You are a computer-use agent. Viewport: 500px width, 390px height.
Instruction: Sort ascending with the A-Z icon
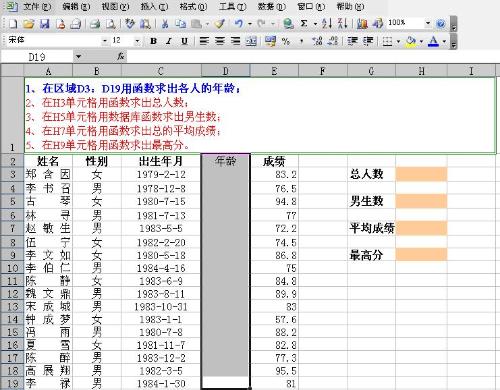tap(327, 23)
